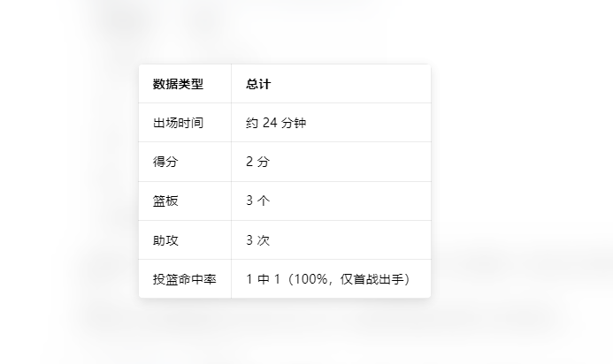Select the 投篮命中率 row label
613x364 pixels.
(184, 279)
